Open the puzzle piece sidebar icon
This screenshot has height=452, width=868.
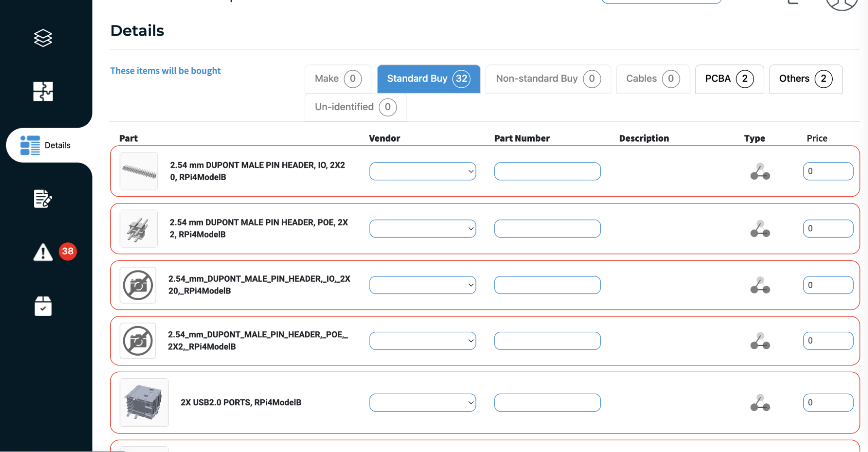(x=43, y=91)
